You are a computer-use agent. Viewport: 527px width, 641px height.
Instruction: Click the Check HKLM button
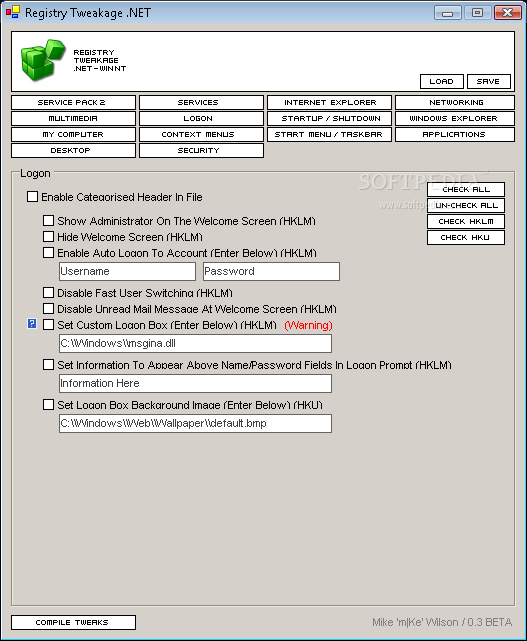click(x=466, y=221)
